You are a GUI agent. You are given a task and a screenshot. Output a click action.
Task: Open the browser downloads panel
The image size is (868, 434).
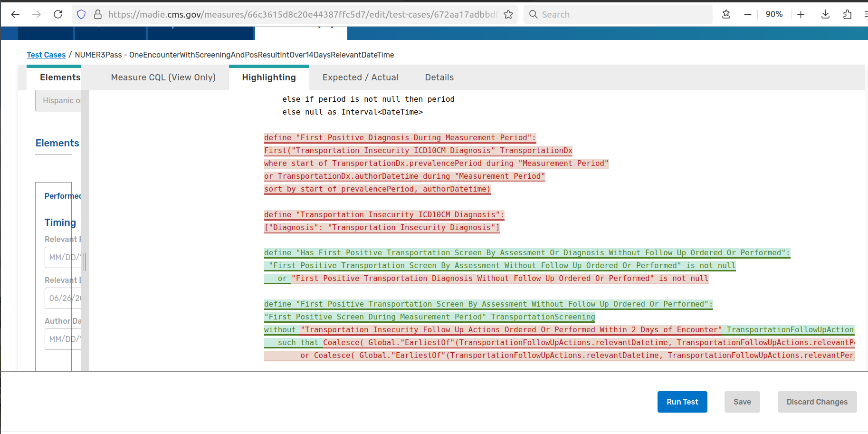click(x=825, y=14)
